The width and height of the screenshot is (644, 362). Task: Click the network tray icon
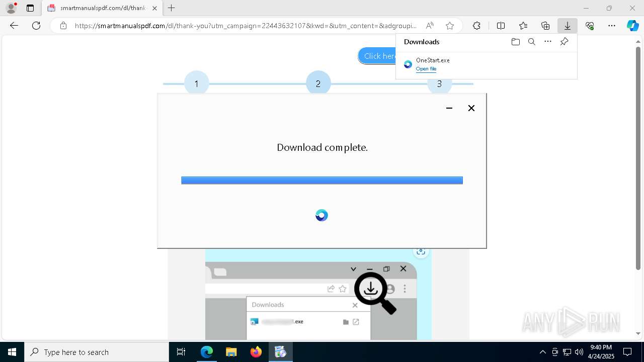(x=567, y=352)
